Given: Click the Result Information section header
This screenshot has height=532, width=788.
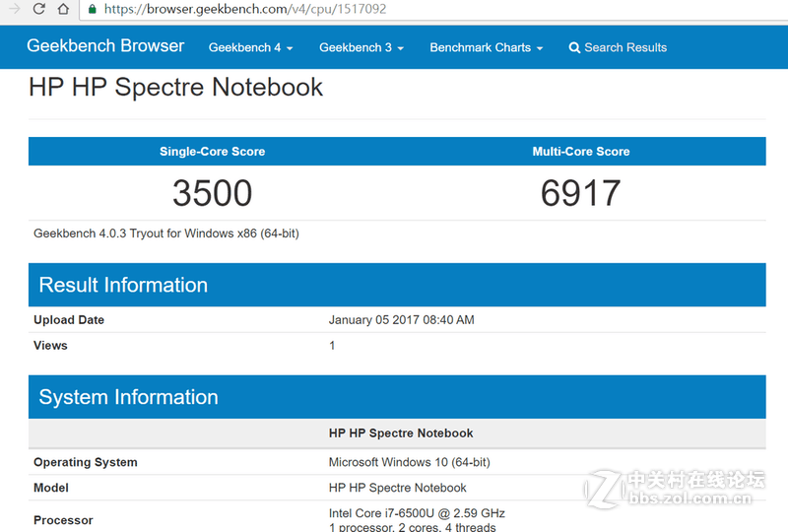Looking at the screenshot, I should pyautogui.click(x=397, y=285).
